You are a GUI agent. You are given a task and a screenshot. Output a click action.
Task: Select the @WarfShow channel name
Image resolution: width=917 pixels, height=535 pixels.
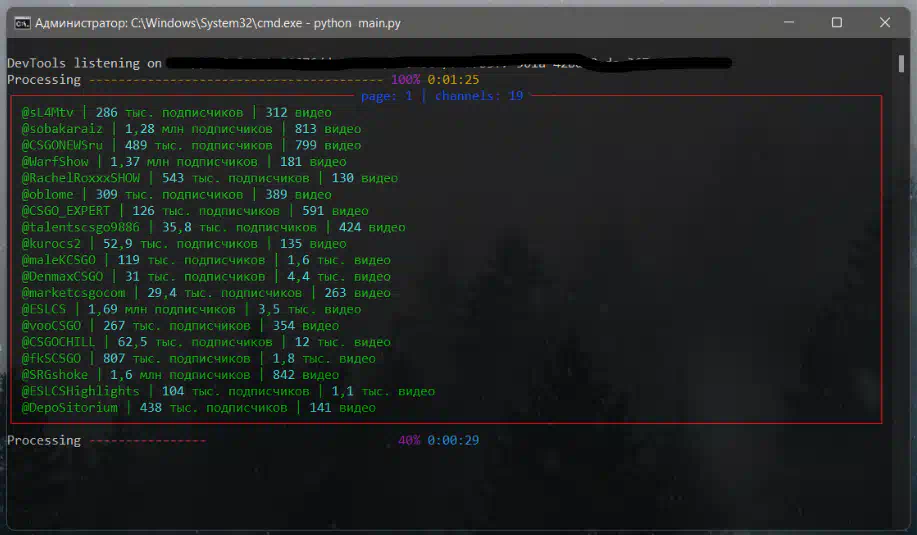(55, 161)
